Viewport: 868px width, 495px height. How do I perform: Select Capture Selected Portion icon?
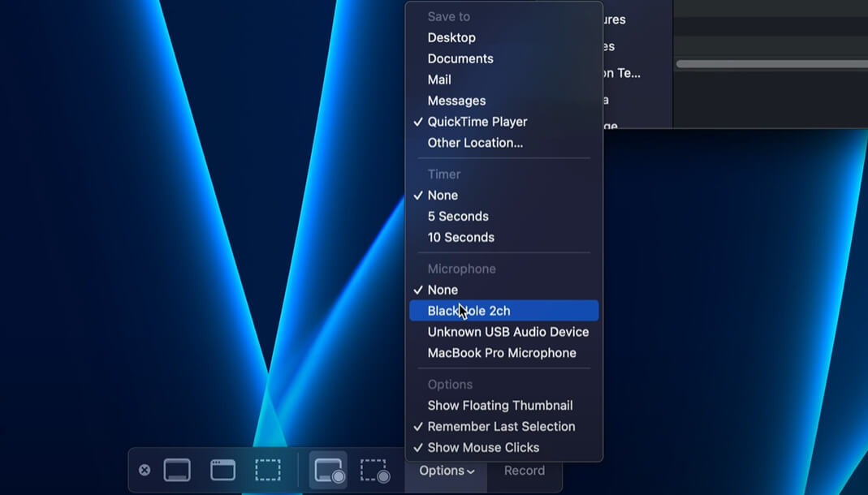(x=268, y=471)
